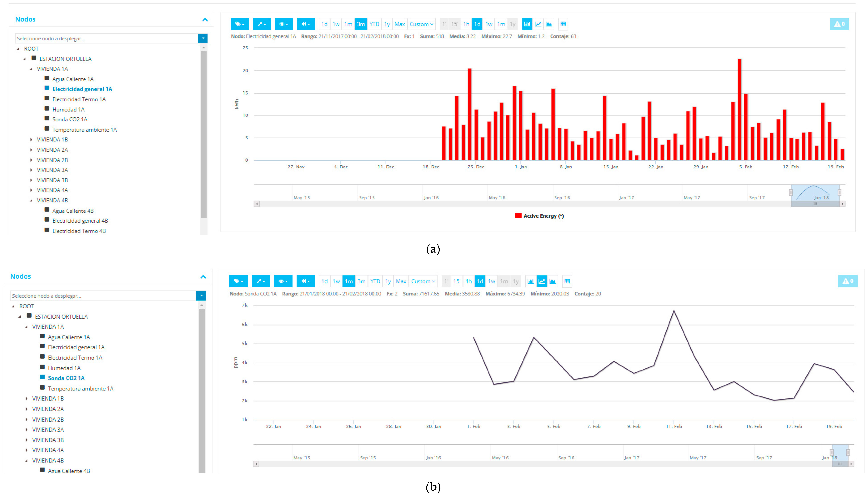This screenshot has width=868, height=496.
Task: Switch top chart to line chart view
Action: click(538, 24)
